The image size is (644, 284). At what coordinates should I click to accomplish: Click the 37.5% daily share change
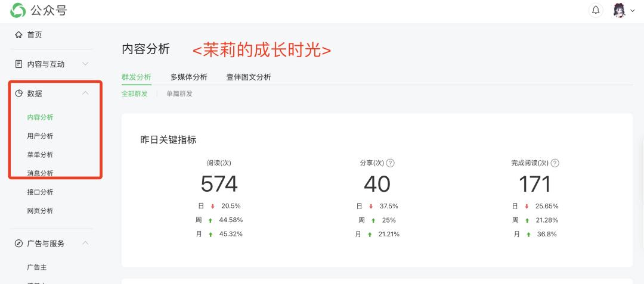click(x=389, y=206)
